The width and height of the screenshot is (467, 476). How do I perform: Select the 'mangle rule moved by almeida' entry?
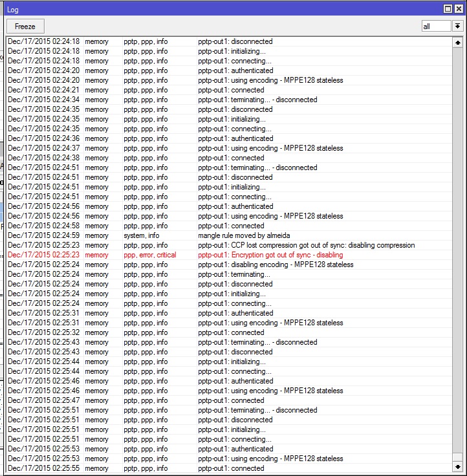coord(229,235)
